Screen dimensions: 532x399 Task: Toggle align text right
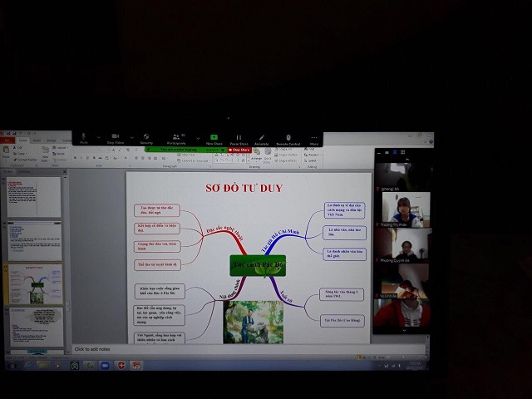[x=150, y=158]
